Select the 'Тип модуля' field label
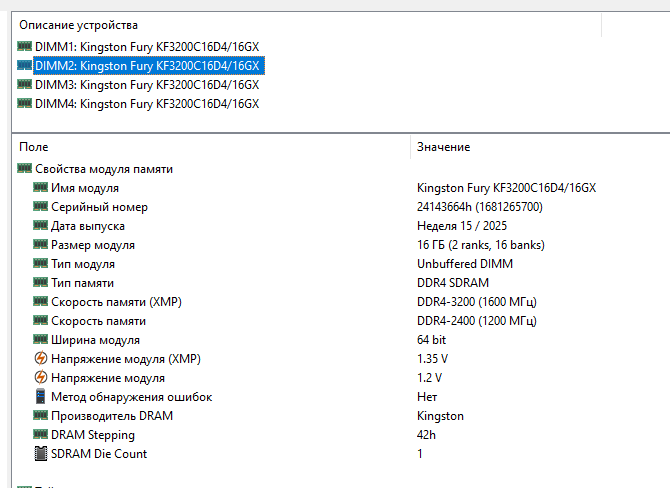Viewport: 670px width, 488px height. tap(83, 264)
